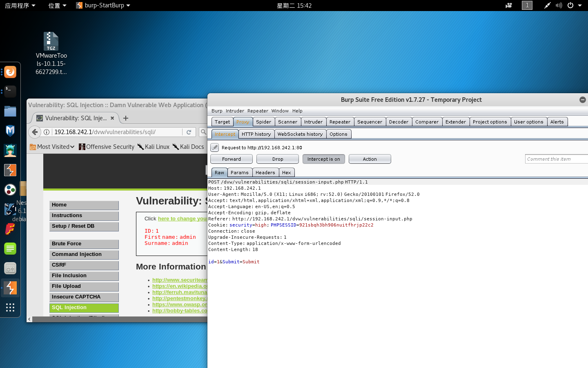This screenshot has width=588, height=368.
Task: Switch to the Extender tab
Action: (456, 122)
